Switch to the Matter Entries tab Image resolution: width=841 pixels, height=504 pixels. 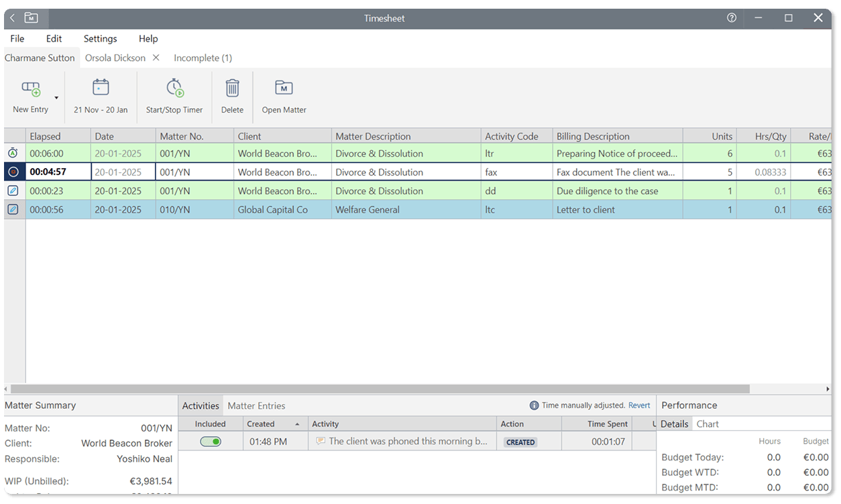[x=256, y=405]
